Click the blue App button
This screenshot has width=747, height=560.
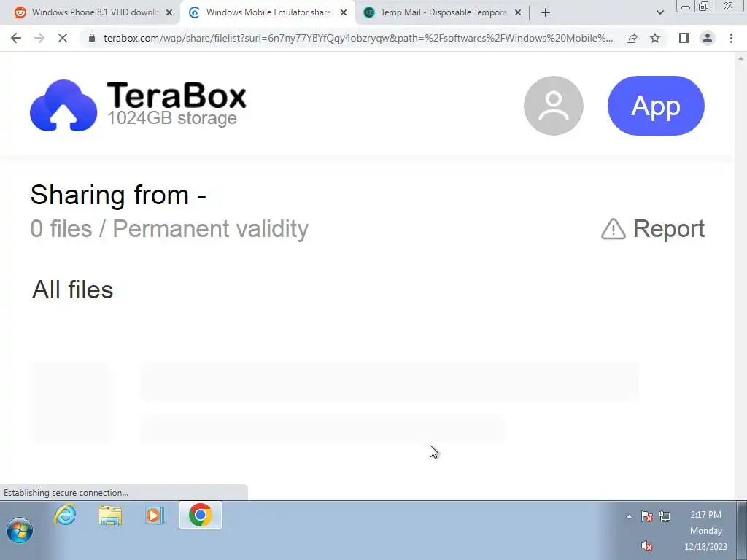(656, 105)
